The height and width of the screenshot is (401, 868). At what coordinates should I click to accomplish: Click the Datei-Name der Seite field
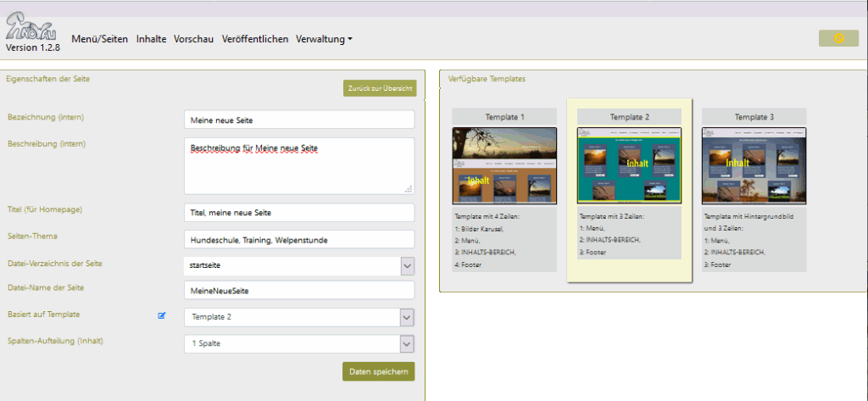tap(298, 291)
